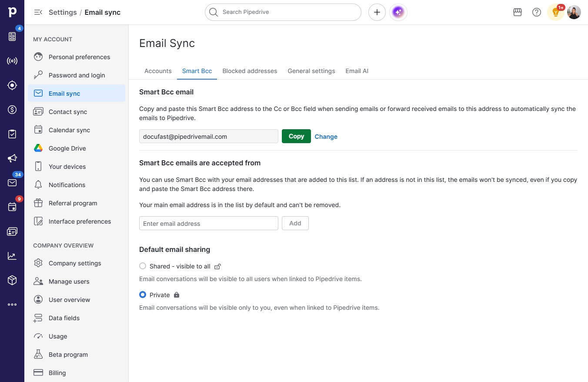This screenshot has height=382, width=588.
Task: Open the clipboard checkmark icon in left rail
Action: (12, 134)
